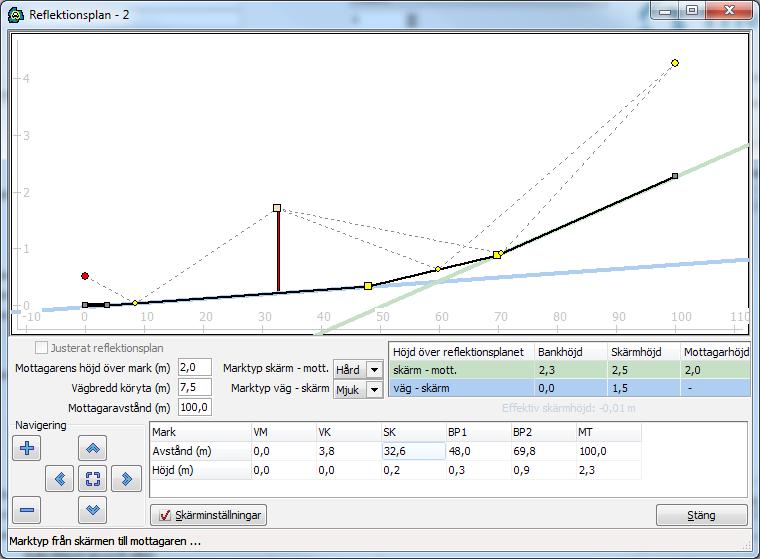Edit the Mottagarens höjd över mark field

[195, 367]
